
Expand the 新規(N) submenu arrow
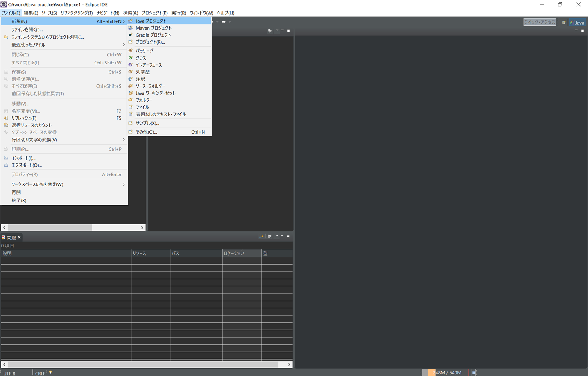point(124,21)
